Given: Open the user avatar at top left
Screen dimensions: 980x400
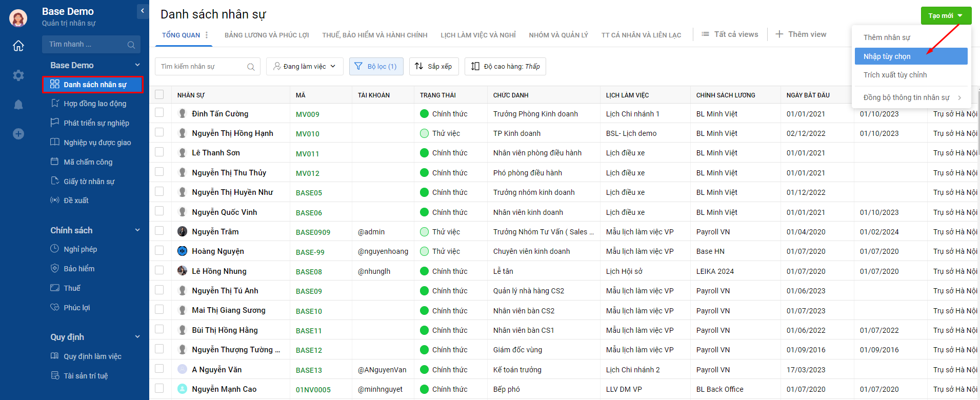Looking at the screenshot, I should [18, 18].
